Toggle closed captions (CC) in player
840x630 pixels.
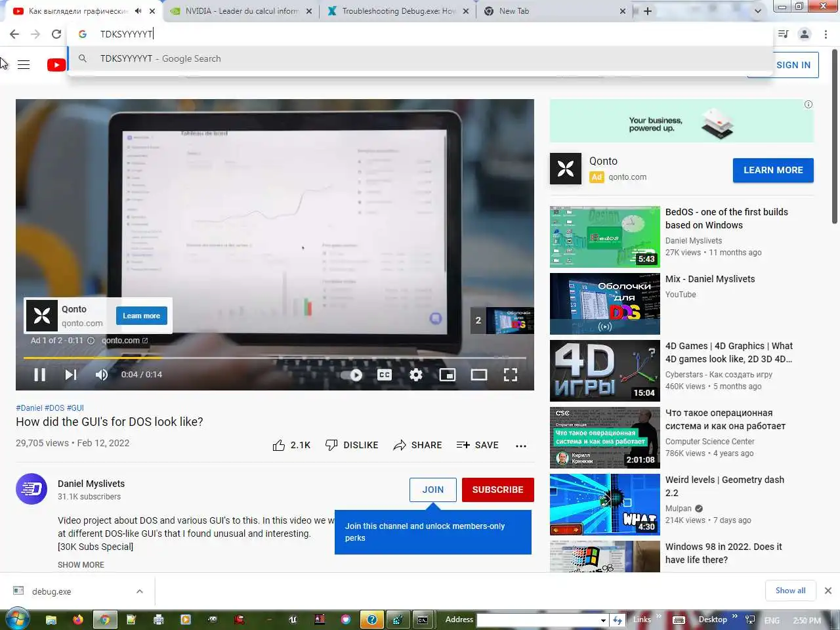385,375
